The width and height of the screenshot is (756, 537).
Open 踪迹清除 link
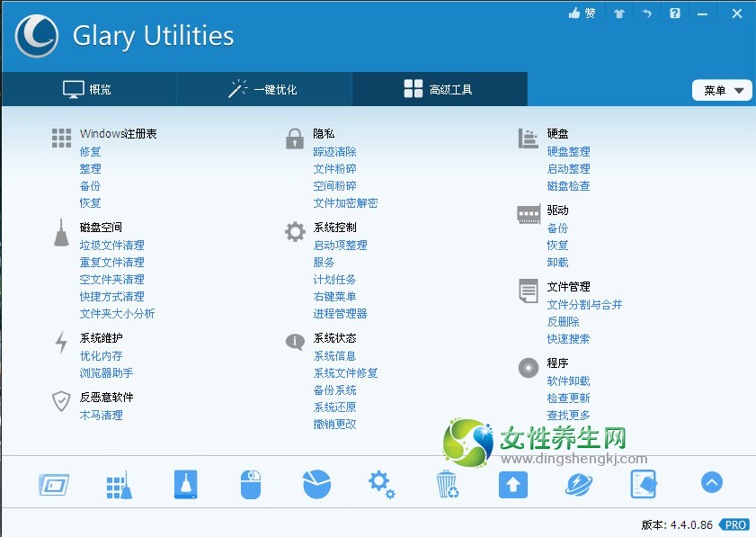point(334,152)
